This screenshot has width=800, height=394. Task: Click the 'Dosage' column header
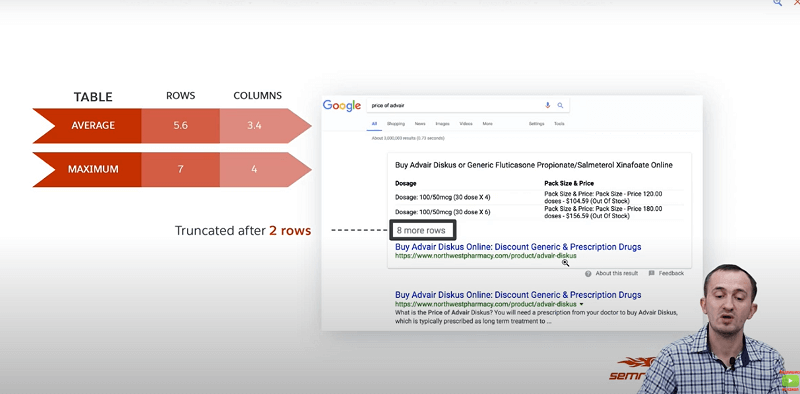point(406,183)
